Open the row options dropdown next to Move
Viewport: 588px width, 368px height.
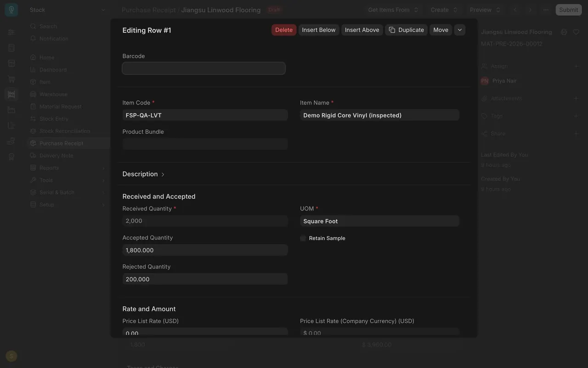click(x=460, y=30)
